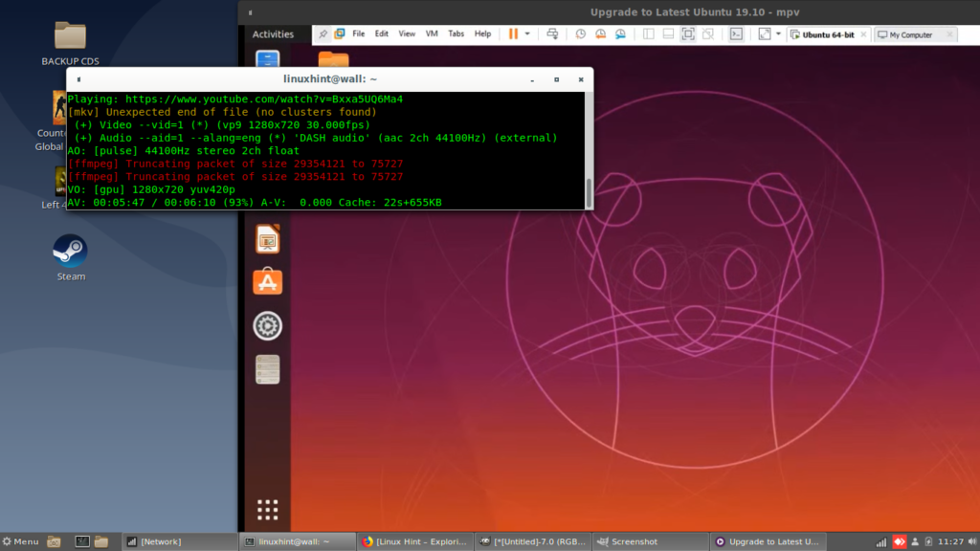The image size is (980, 551).
Task: Click the send Ctrl+Alt+Del toolbar icon
Action: click(552, 33)
